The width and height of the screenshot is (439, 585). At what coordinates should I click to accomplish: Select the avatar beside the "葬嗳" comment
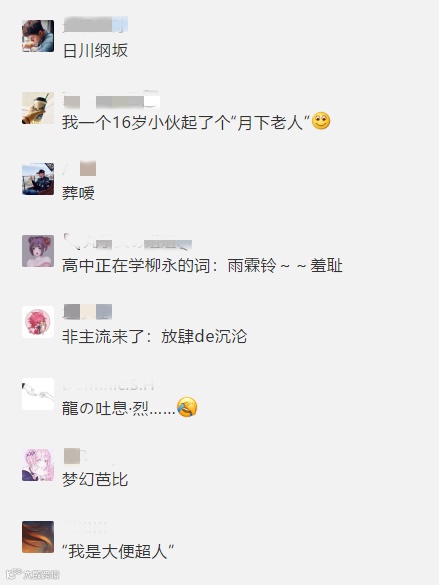(x=38, y=179)
